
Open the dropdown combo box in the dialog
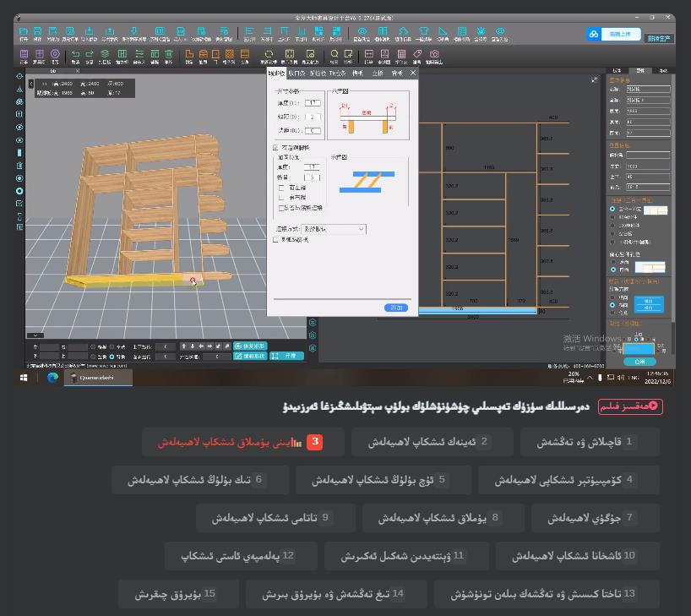pyautogui.click(x=334, y=229)
